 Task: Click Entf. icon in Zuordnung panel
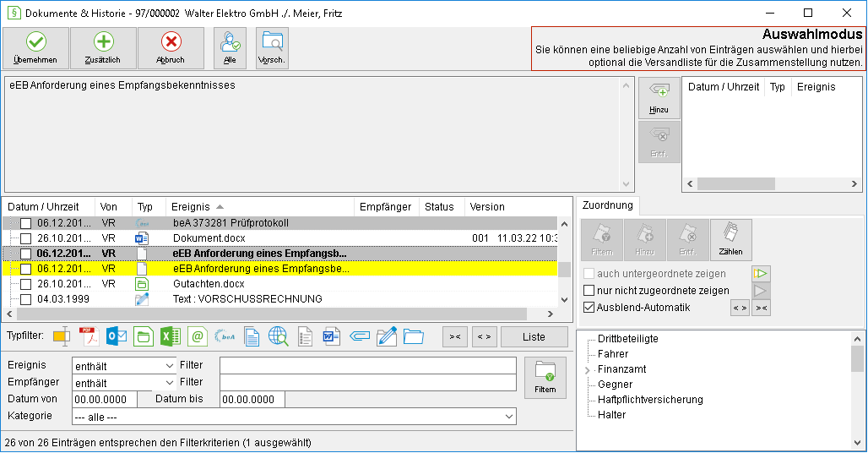coord(688,239)
